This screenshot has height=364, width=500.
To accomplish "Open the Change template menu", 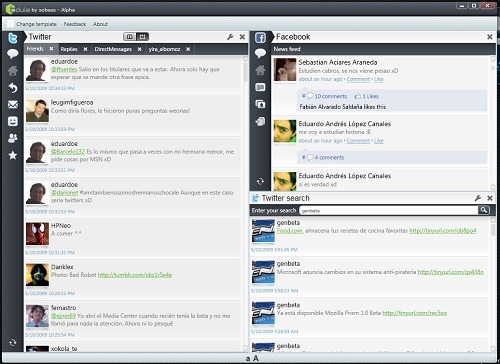I will pyautogui.click(x=36, y=24).
